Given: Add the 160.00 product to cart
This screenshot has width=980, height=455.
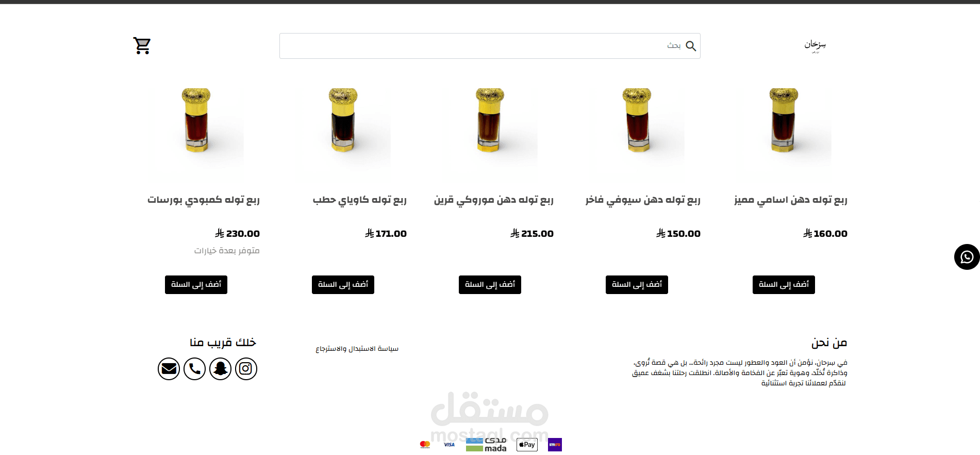Looking at the screenshot, I should 784,285.
